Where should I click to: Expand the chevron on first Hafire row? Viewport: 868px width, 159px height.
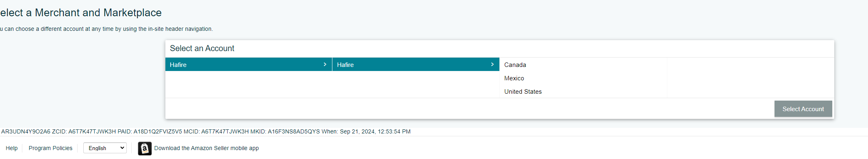[325, 64]
